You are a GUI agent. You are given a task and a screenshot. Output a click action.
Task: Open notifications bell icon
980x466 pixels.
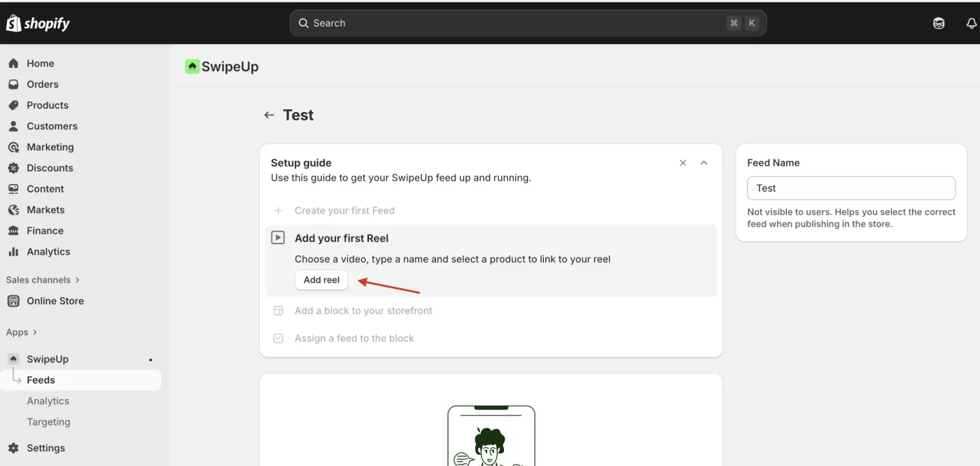[x=971, y=23]
